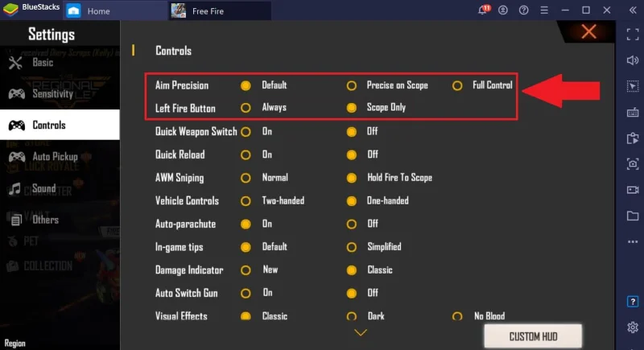Set Aim Precision to Default
Viewport: 644px width, 350px height.
pos(246,85)
